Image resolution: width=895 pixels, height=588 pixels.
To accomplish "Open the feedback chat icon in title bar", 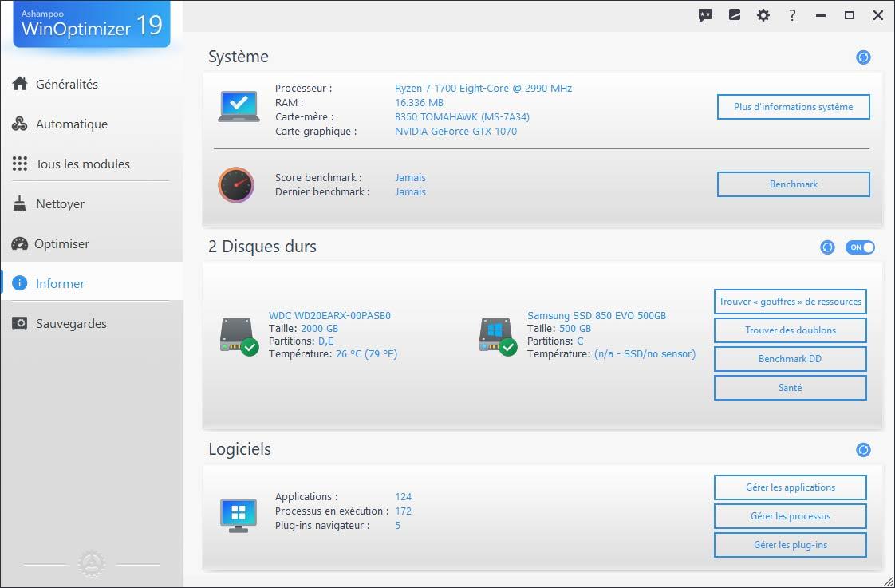I will click(705, 15).
